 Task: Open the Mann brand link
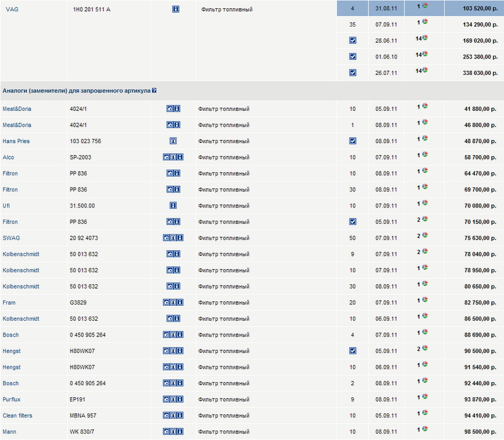(9, 432)
